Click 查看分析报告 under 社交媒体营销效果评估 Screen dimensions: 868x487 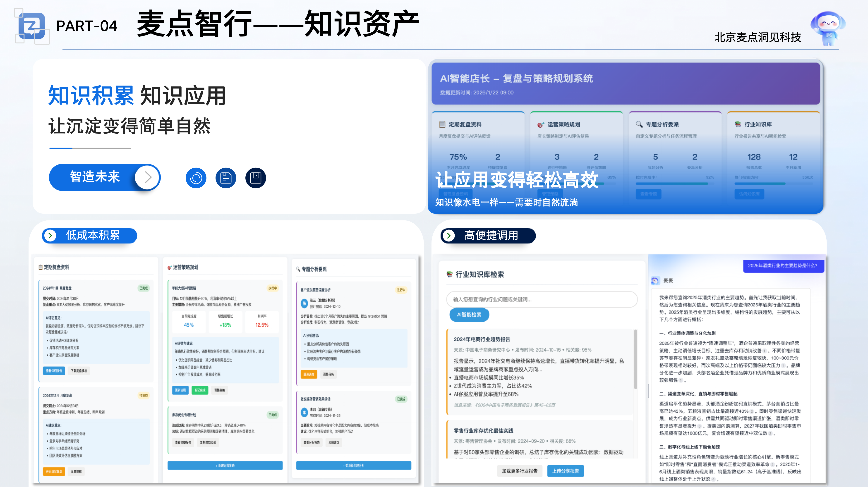[x=311, y=442]
